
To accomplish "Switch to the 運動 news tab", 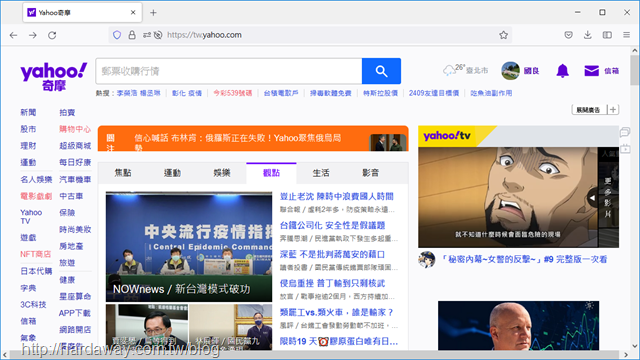I will point(172,173).
